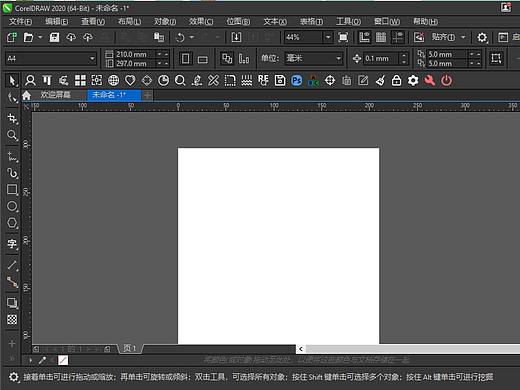Click the New document icon
520x390 pixels.
point(12,37)
